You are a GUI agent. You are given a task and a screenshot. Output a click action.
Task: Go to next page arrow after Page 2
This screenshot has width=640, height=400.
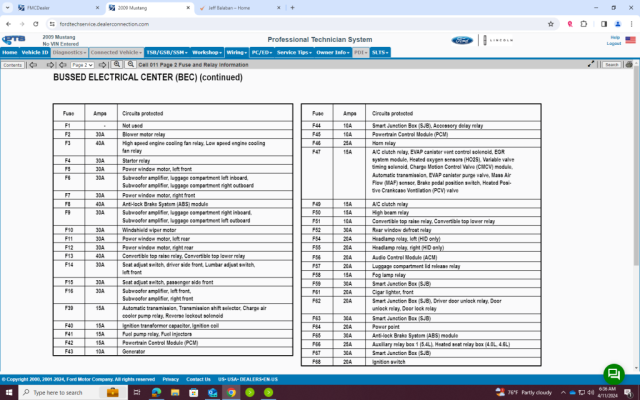(x=102, y=65)
